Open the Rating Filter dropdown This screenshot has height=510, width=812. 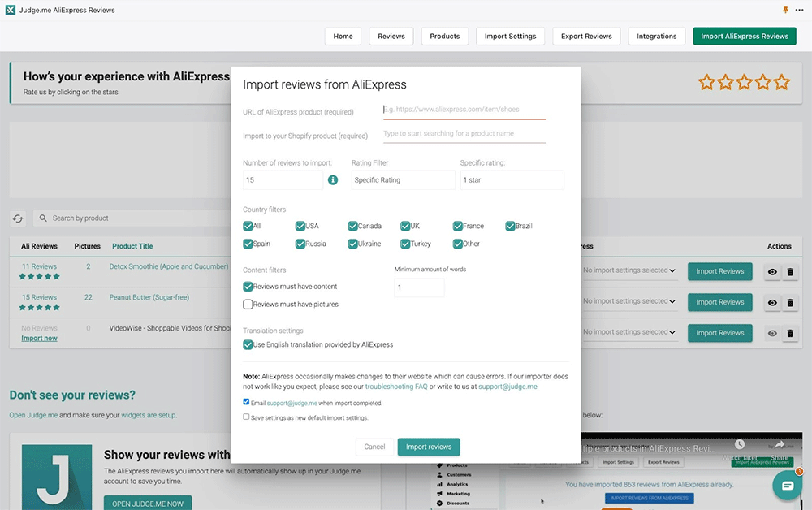tap(403, 180)
